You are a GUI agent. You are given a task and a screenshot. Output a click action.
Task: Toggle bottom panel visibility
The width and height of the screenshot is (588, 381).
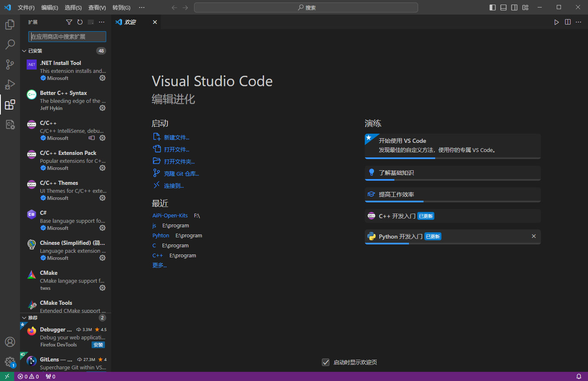(x=503, y=7)
